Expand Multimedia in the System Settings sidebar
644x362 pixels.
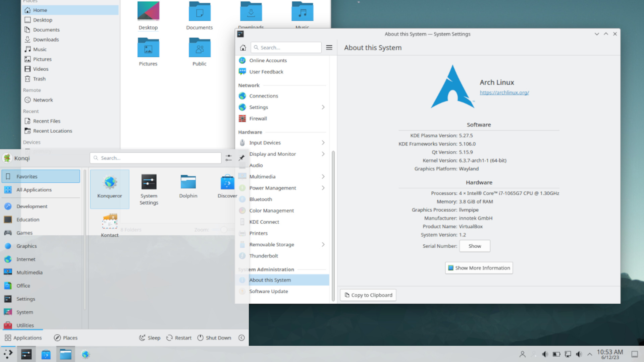tap(323, 177)
